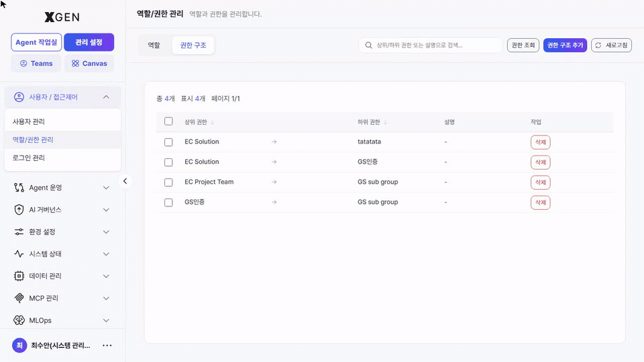Open 사용자 관리 menu item

[62, 121]
